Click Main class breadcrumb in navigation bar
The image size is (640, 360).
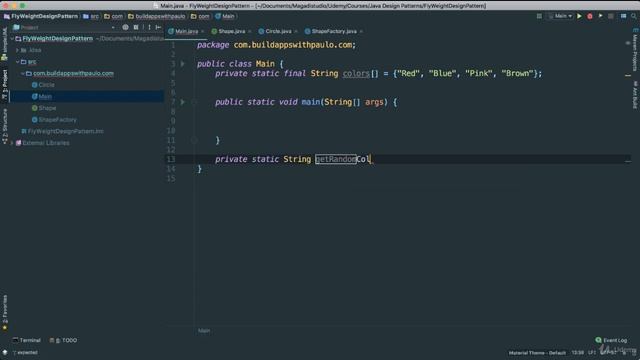[225, 16]
